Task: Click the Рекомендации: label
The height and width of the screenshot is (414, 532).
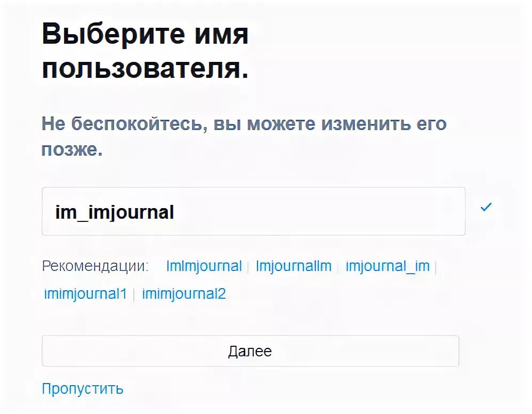Action: pos(95,266)
